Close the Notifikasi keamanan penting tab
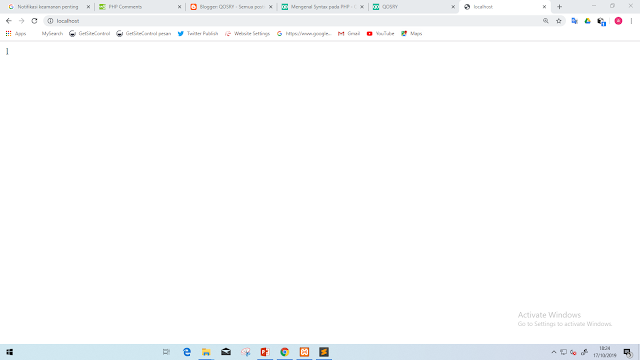 pyautogui.click(x=88, y=7)
